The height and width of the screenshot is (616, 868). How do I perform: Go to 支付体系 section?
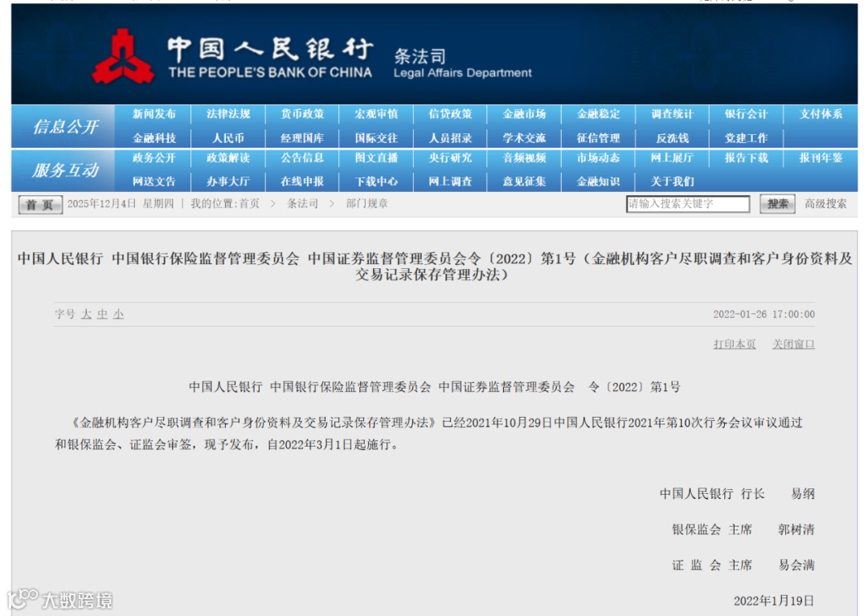coord(821,114)
